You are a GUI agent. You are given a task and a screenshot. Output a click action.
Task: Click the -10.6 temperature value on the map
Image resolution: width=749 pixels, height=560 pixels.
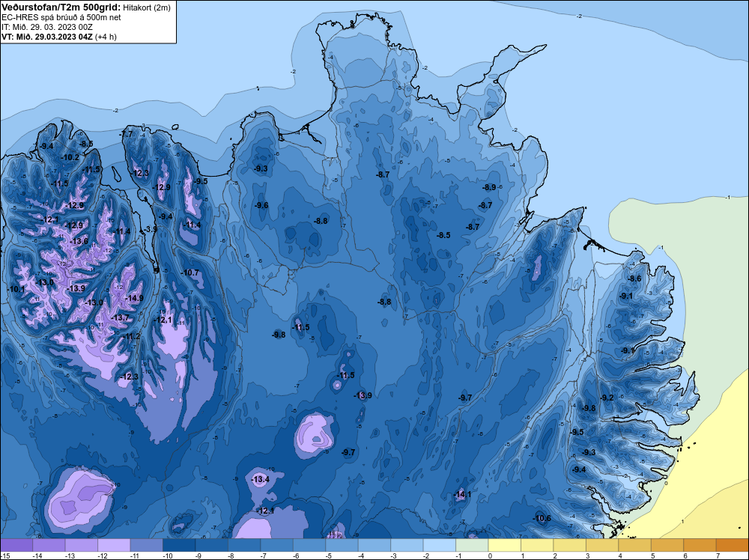point(542,519)
